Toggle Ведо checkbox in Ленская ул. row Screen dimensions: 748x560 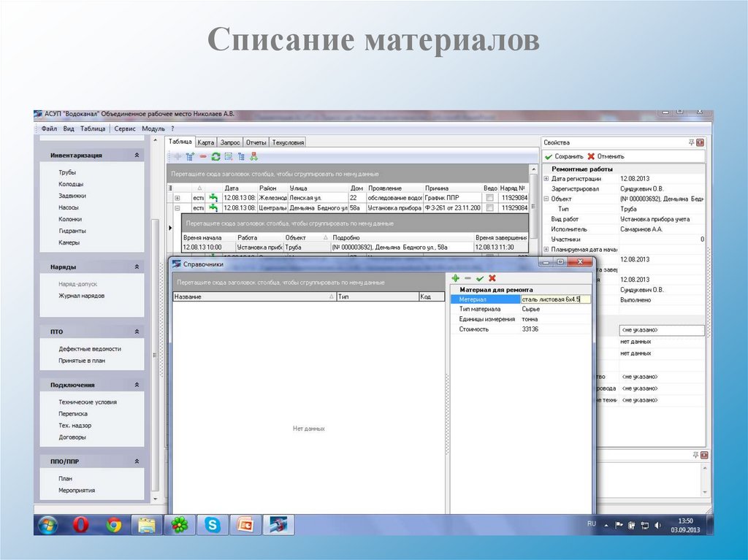point(490,198)
